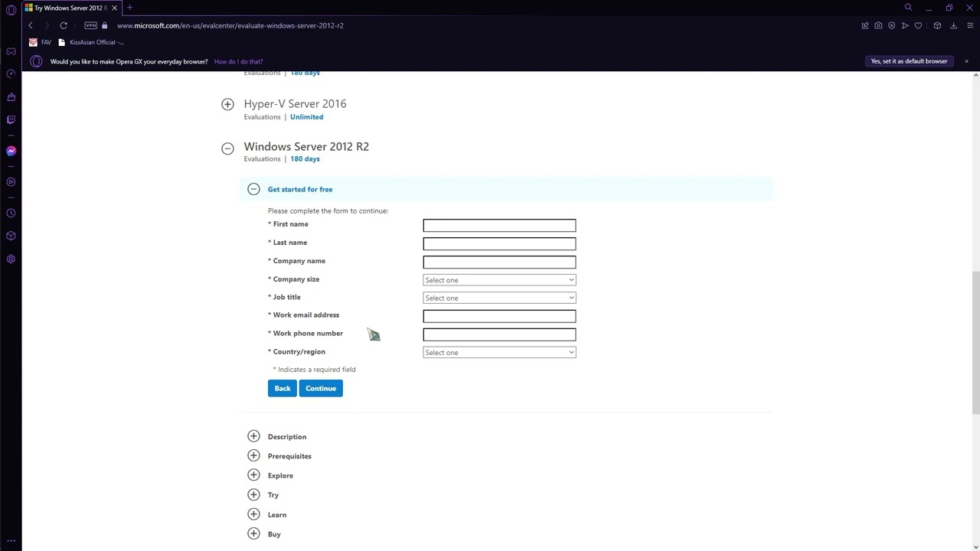The height and width of the screenshot is (551, 980).
Task: Click the page vertical scrollbar thumb
Action: (x=975, y=343)
